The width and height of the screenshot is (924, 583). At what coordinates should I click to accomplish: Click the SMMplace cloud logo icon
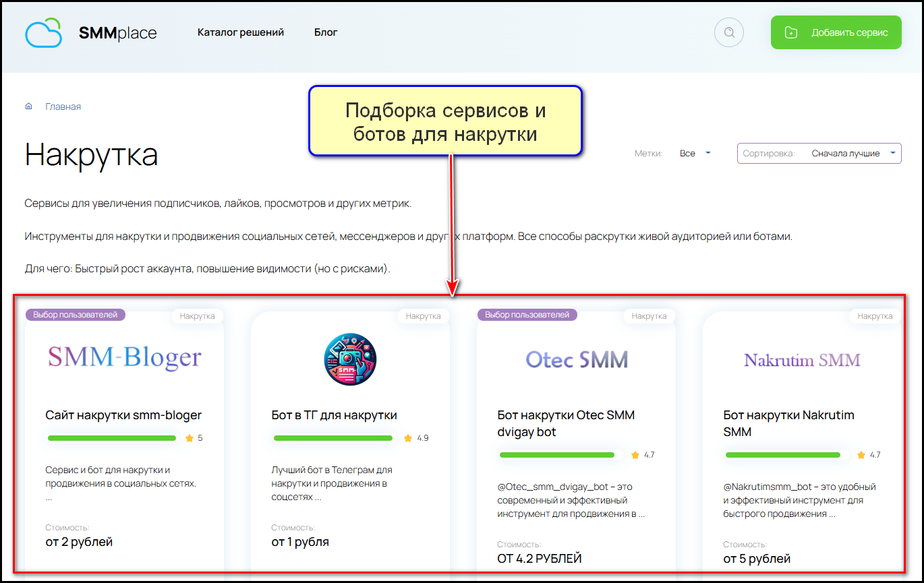(43, 33)
